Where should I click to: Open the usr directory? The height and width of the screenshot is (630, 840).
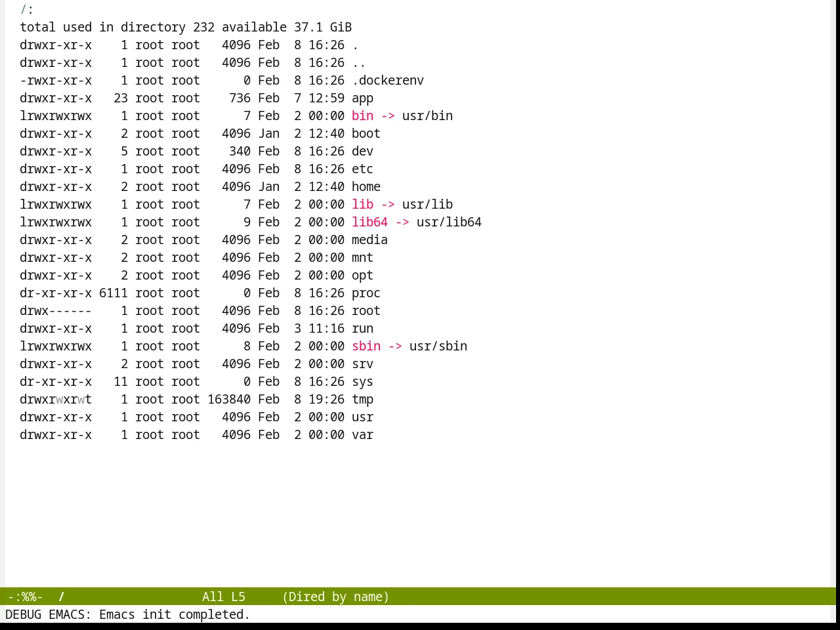[x=362, y=417]
